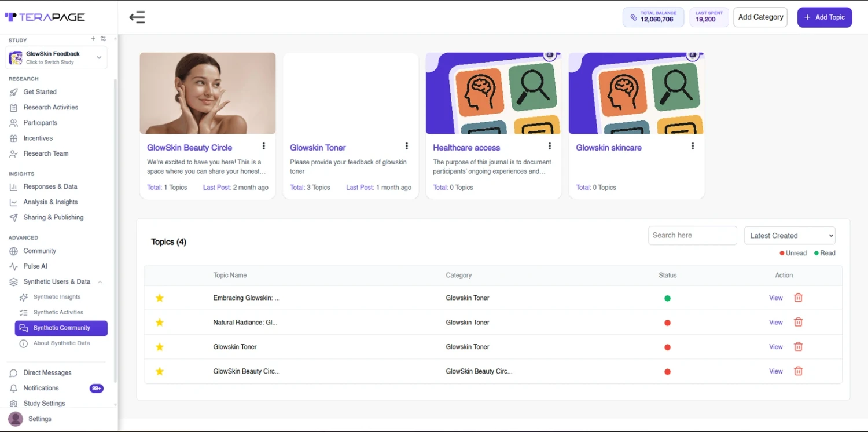Open three-dot menu on Glowskin Toner card

coord(407,146)
